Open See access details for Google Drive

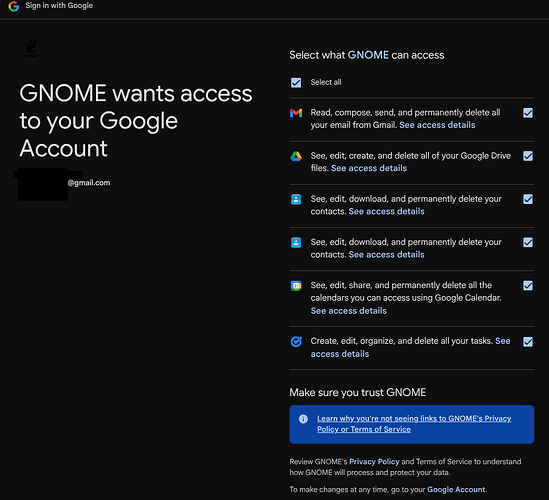point(369,168)
